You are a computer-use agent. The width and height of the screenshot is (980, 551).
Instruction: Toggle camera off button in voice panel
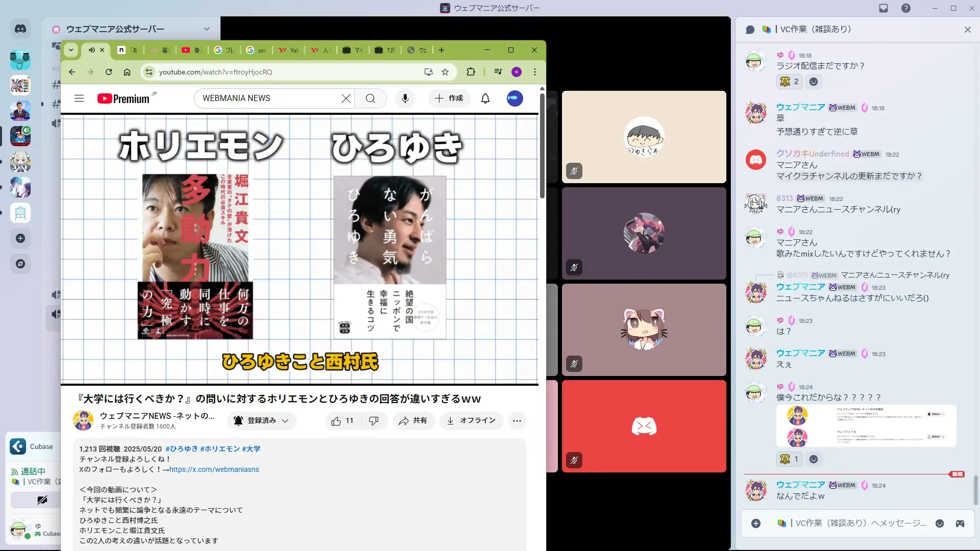42,500
